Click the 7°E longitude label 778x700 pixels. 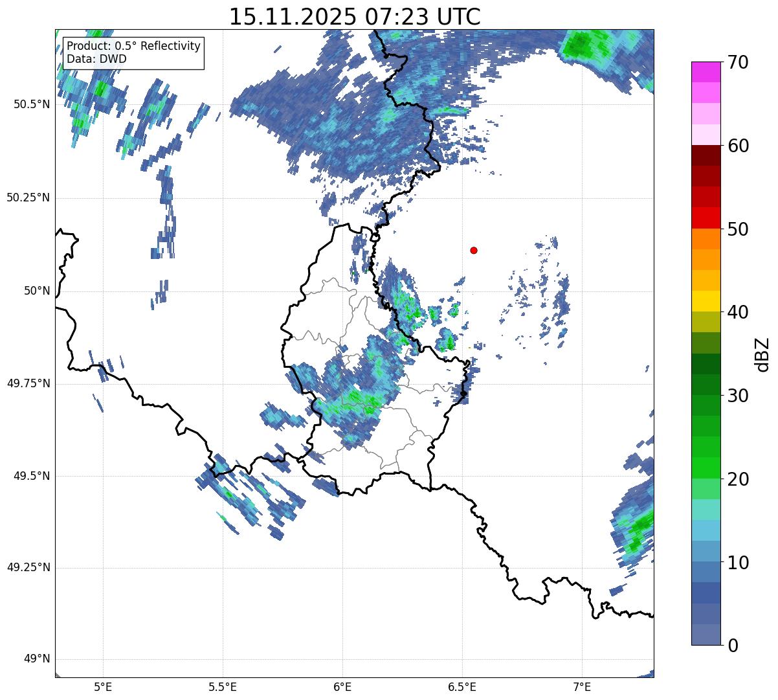point(582,686)
